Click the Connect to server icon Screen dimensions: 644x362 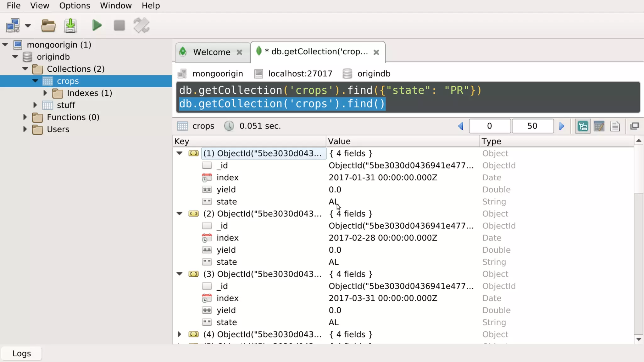pyautogui.click(x=13, y=25)
